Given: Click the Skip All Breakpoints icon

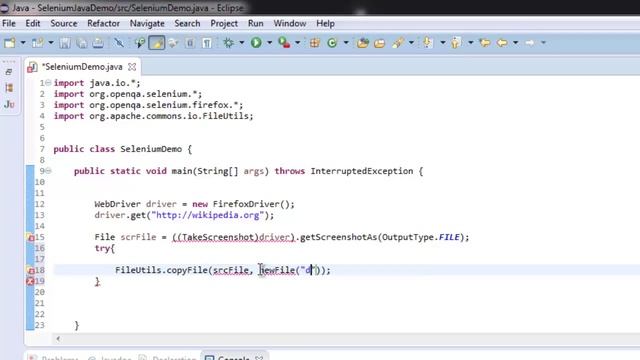Looking at the screenshot, I should click(119, 42).
